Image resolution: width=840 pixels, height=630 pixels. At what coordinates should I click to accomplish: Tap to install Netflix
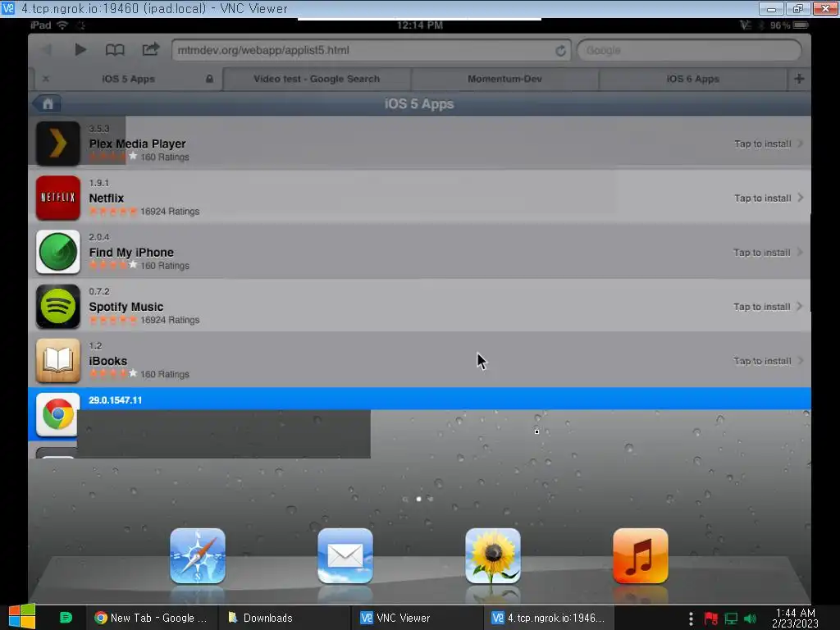point(762,199)
